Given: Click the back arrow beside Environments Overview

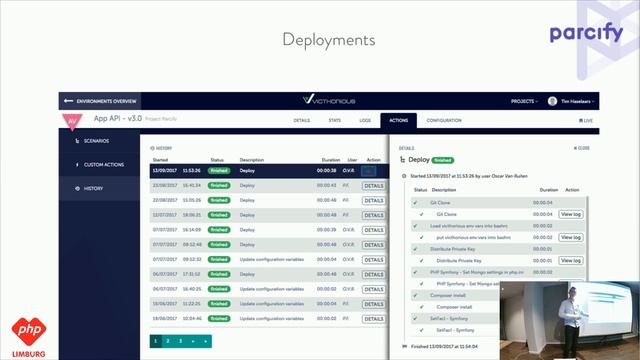Looking at the screenshot, I should 68,101.
